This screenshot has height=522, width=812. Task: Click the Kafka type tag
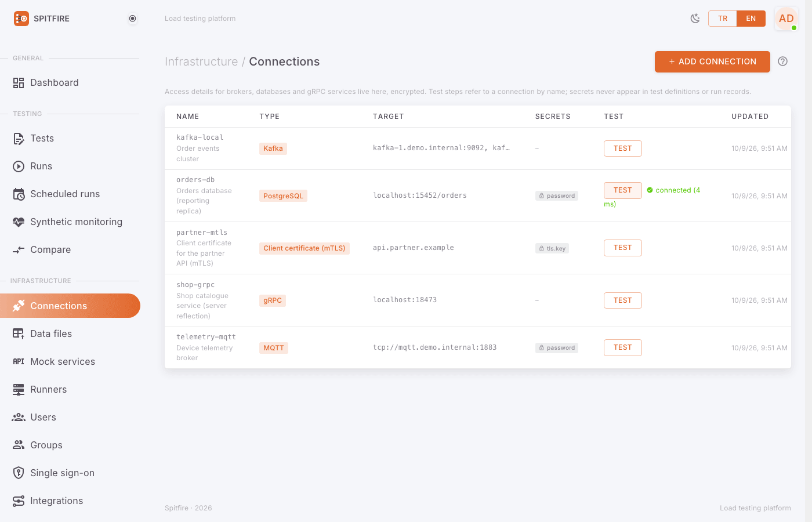coord(273,148)
